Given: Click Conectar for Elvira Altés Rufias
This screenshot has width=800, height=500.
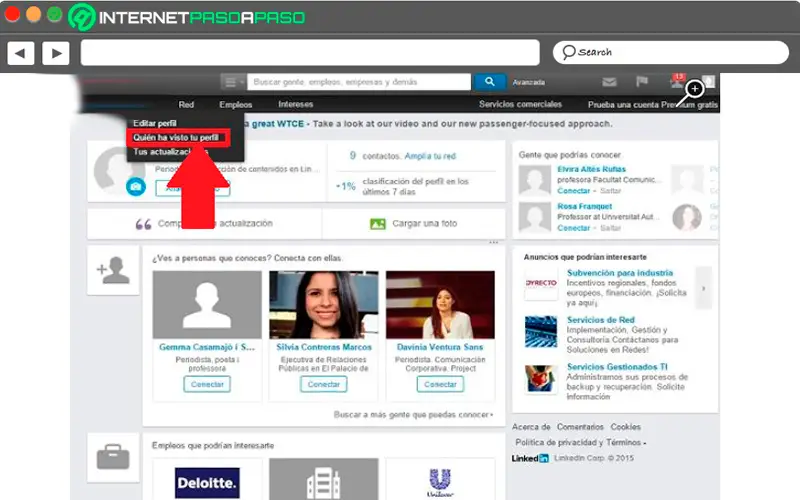Looking at the screenshot, I should point(573,191).
